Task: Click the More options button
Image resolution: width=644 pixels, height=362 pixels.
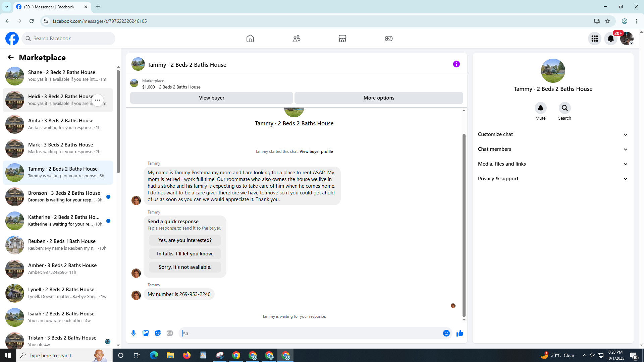Action: click(379, 98)
